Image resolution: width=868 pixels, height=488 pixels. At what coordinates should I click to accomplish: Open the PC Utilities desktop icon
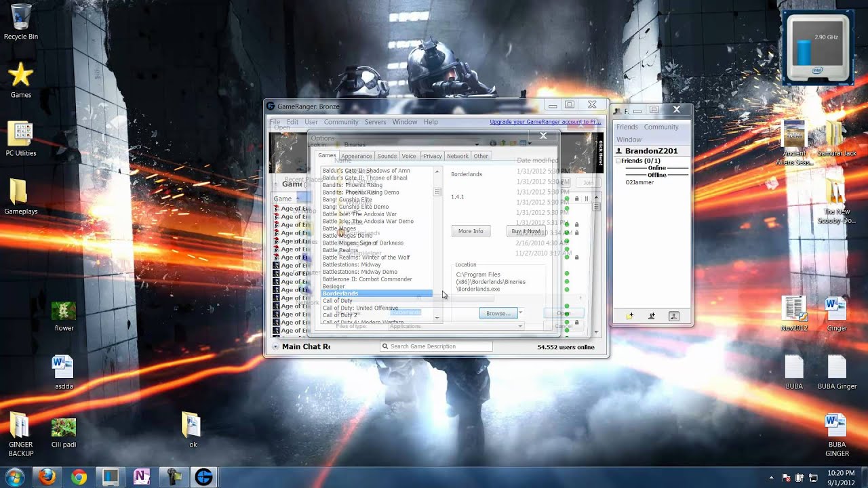[20, 139]
